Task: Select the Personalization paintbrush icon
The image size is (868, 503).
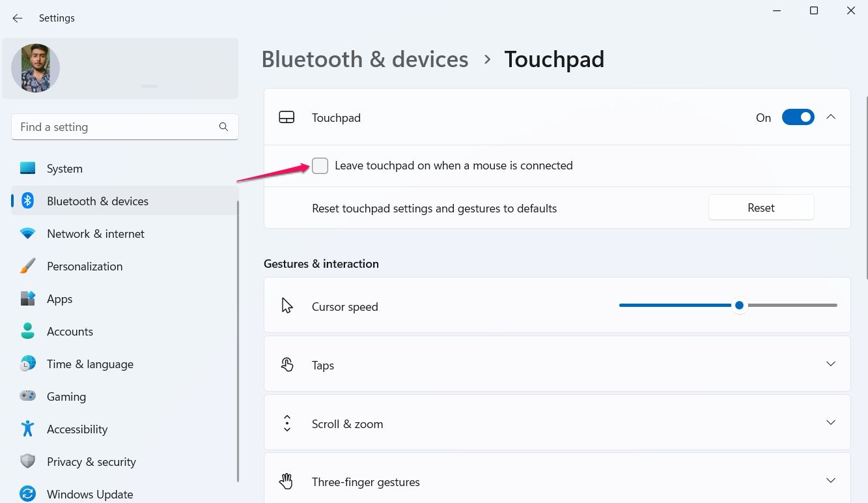Action: coord(27,266)
